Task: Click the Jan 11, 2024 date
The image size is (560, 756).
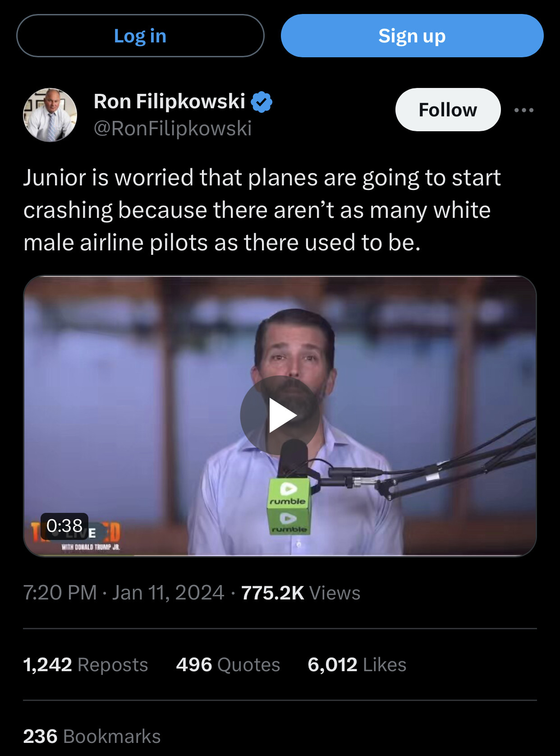Action: (x=168, y=593)
